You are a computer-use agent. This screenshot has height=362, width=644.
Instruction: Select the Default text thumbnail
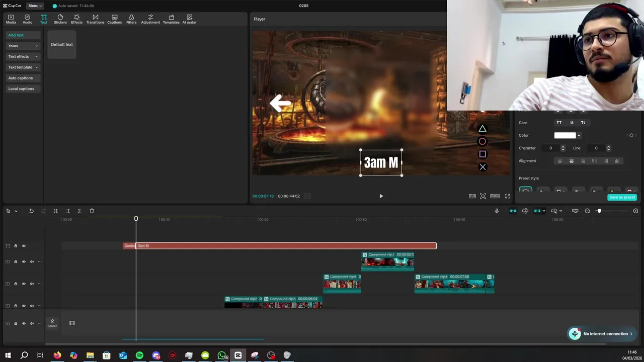click(62, 44)
